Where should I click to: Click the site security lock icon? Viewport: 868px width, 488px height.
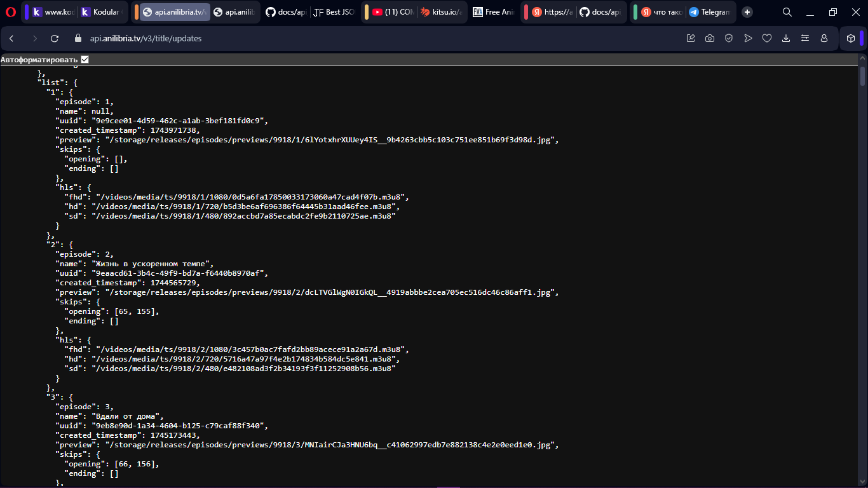click(x=79, y=38)
